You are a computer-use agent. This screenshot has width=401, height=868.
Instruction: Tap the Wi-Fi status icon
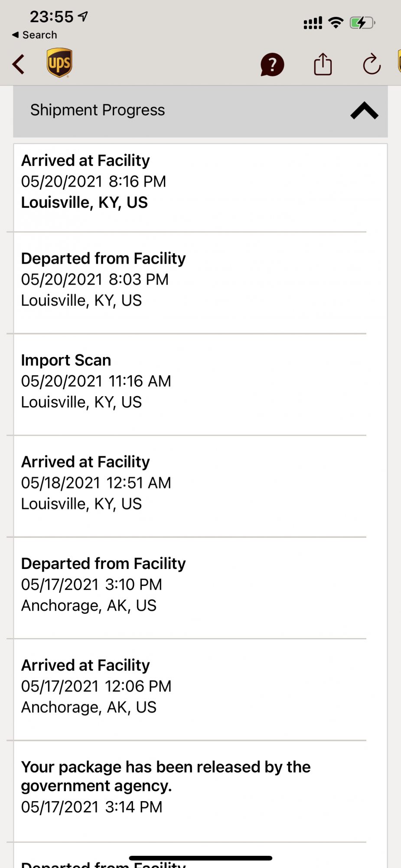(336, 23)
